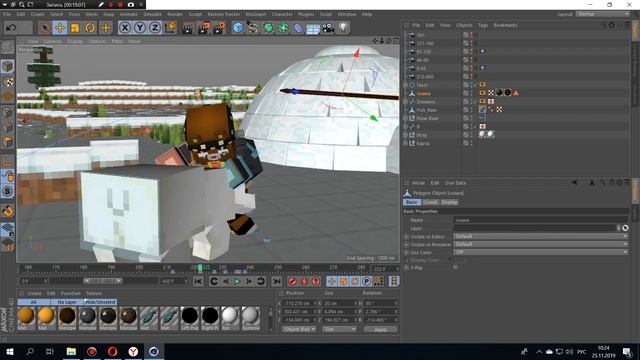640x360 pixels.
Task: Toggle the X-Ray checkbox
Action: [456, 268]
